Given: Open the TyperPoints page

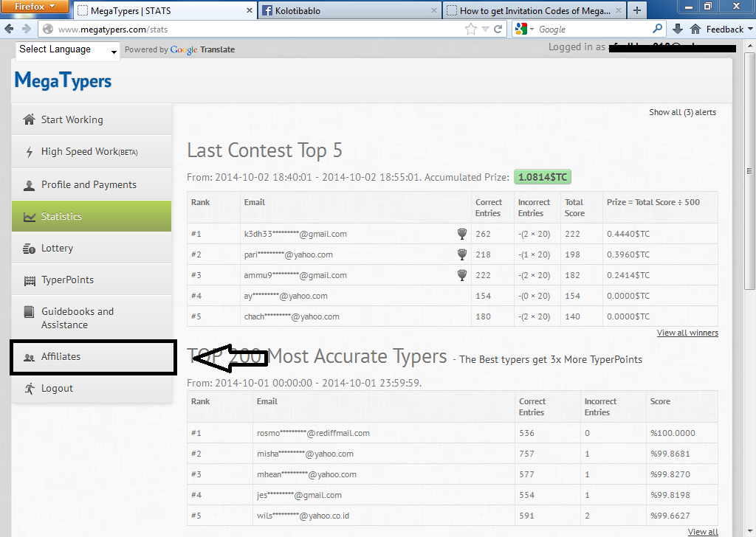Looking at the screenshot, I should [92, 280].
